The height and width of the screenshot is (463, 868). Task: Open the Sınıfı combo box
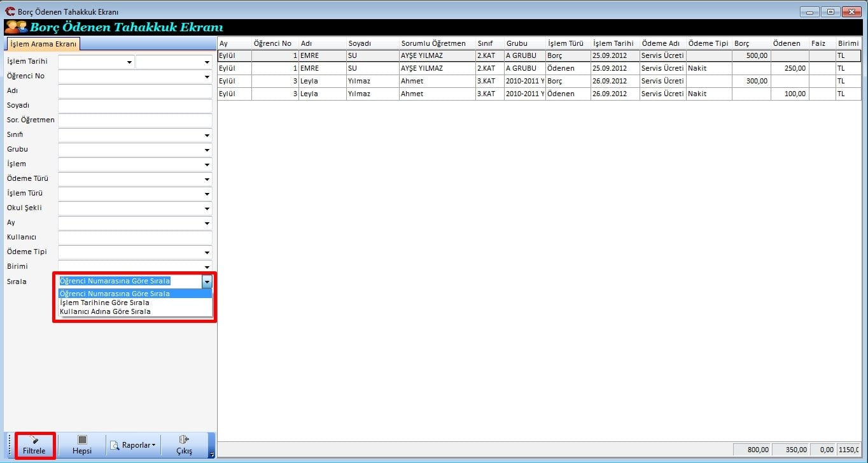pos(207,136)
